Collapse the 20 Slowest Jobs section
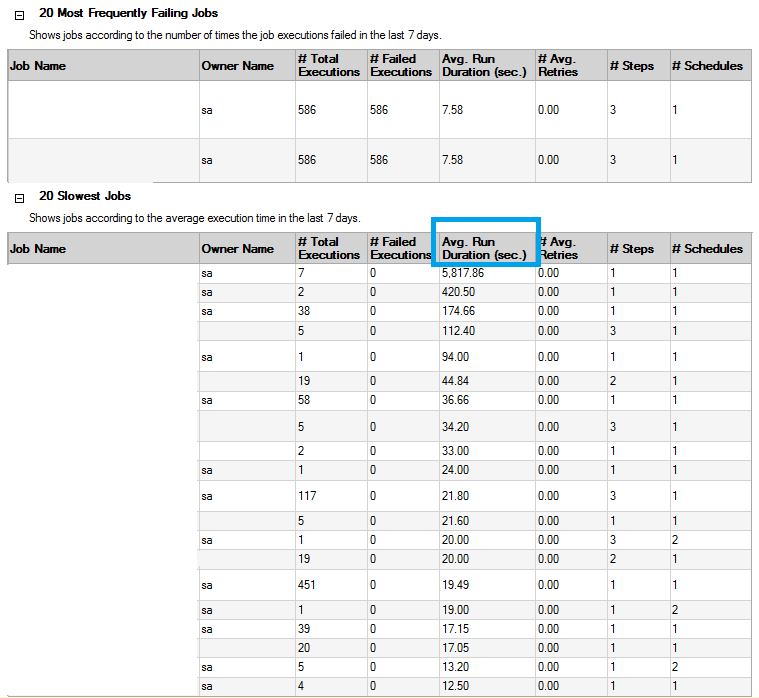Image resolution: width=759 pixels, height=698 pixels. tap(19, 198)
